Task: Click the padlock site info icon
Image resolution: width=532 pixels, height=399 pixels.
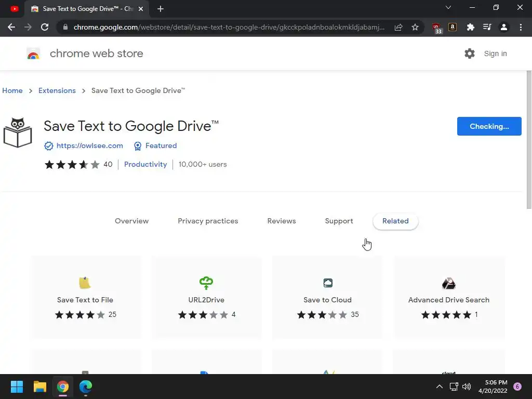Action: click(x=65, y=27)
